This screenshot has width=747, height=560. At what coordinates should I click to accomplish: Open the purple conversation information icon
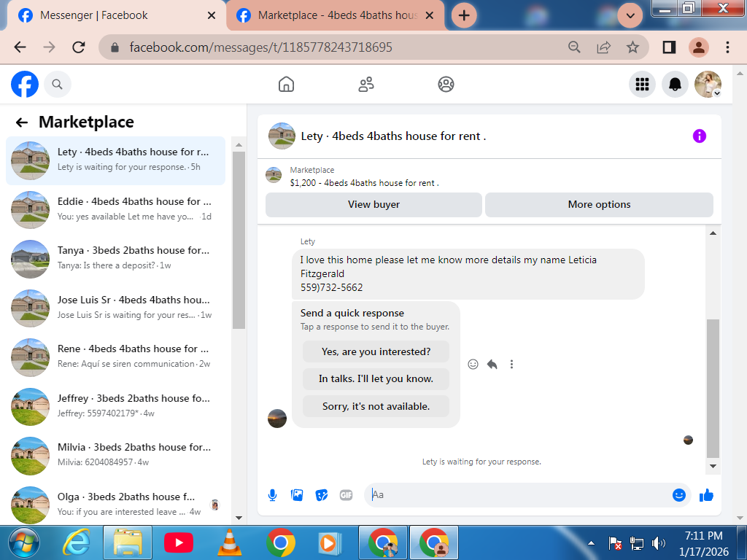pyautogui.click(x=699, y=136)
